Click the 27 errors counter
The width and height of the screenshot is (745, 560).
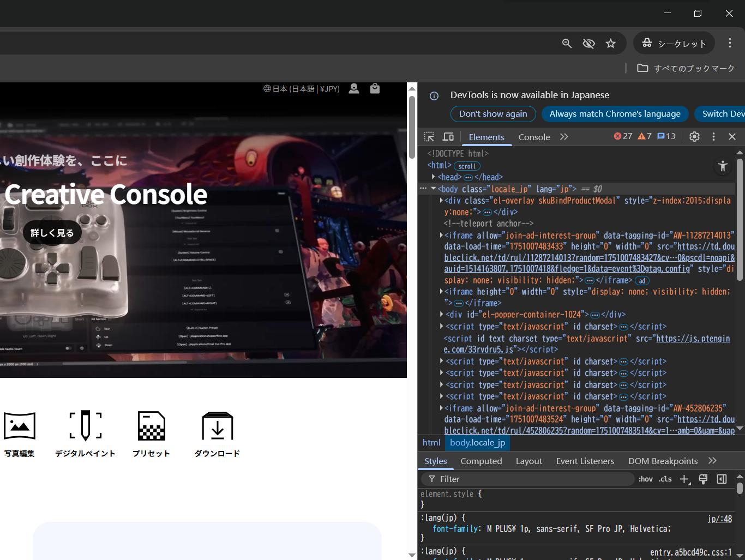pyautogui.click(x=623, y=136)
